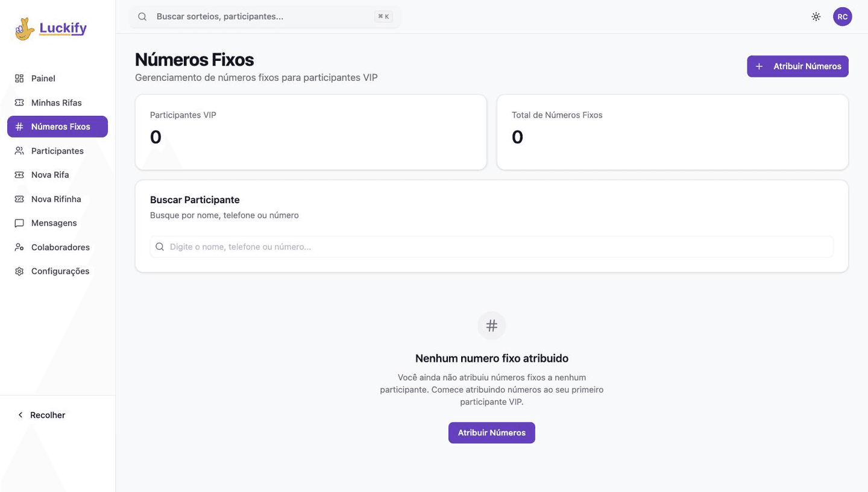Open Configurações settings page
Image resolution: width=868 pixels, height=492 pixels.
click(57, 271)
